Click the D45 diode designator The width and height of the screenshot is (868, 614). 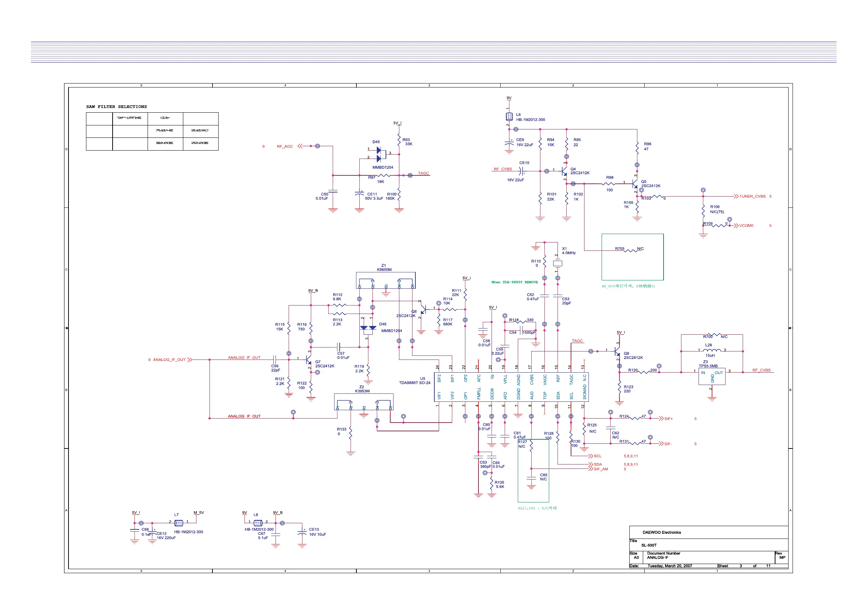click(376, 142)
